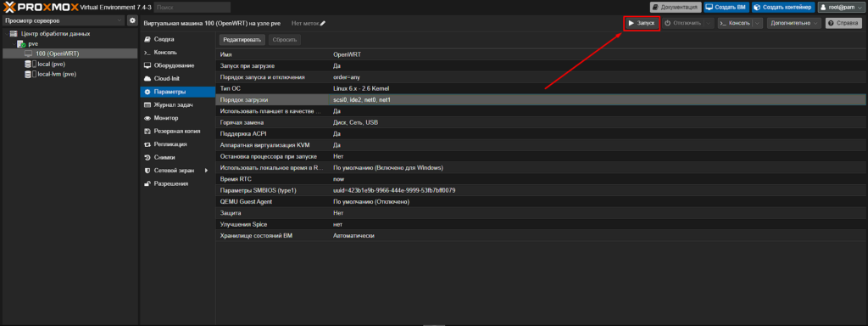Screen dimensions: 868x326
Task: Select the Защита row
Action: click(x=540, y=213)
